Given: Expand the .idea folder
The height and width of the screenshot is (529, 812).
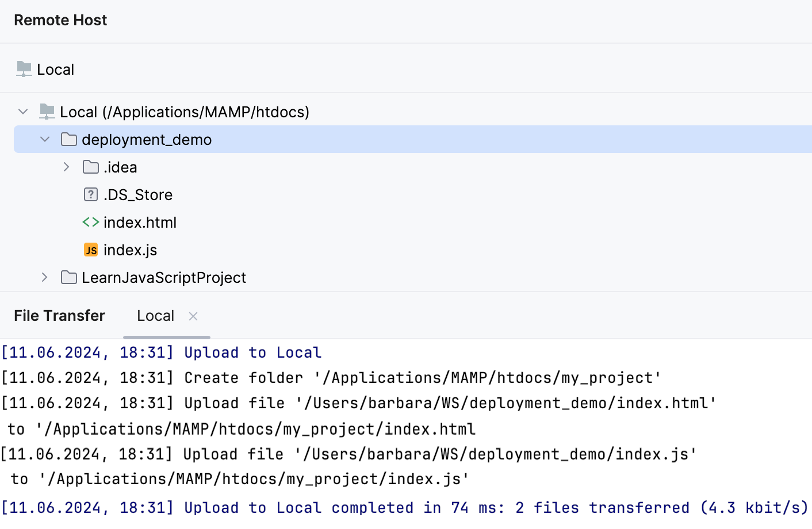Looking at the screenshot, I should click(67, 167).
